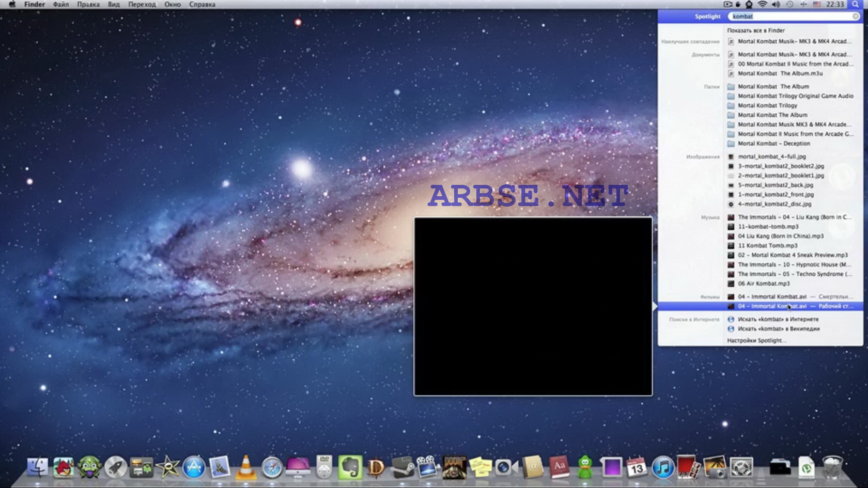Image resolution: width=868 pixels, height=488 pixels.
Task: Launch Evernote elephant icon
Action: coord(350,467)
